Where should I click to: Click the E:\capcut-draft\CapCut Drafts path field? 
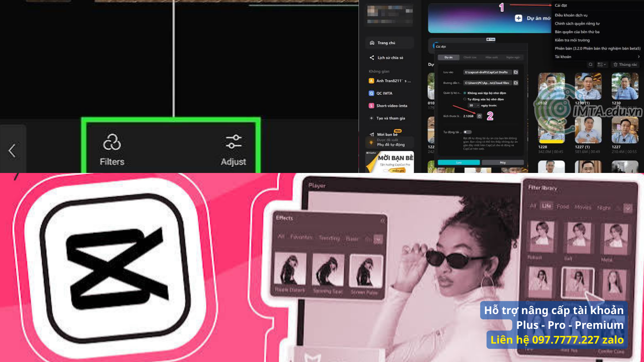pyautogui.click(x=487, y=72)
